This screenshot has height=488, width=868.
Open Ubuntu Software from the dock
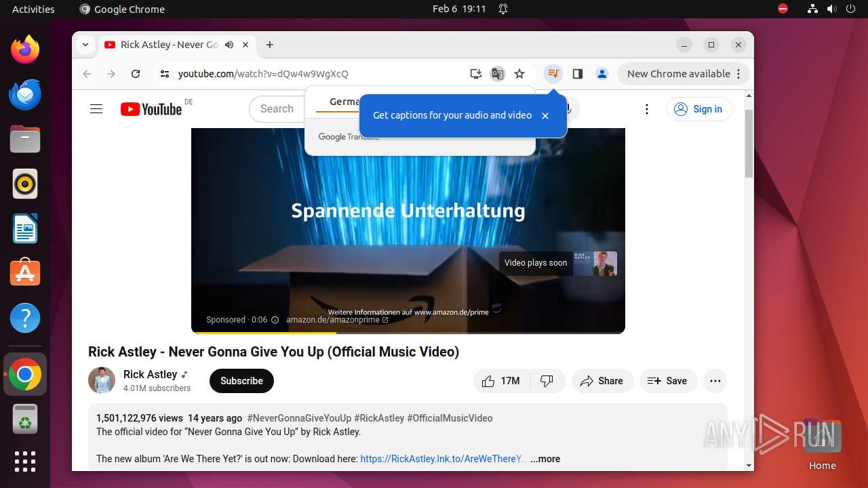click(x=25, y=273)
